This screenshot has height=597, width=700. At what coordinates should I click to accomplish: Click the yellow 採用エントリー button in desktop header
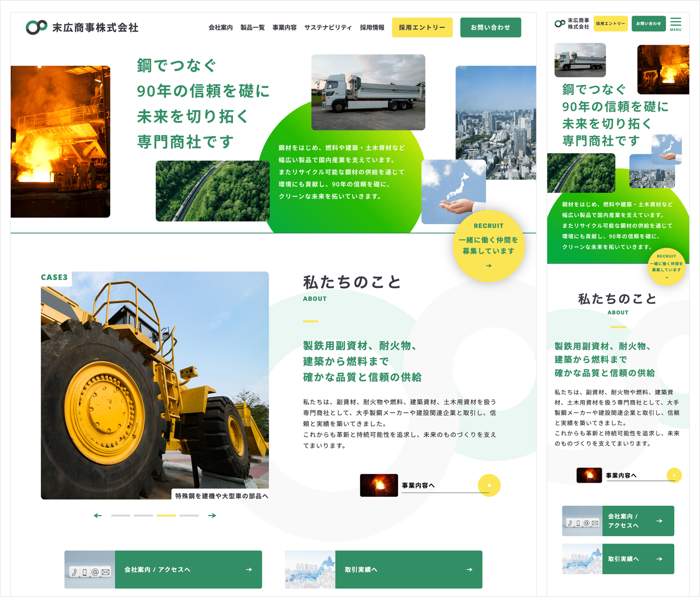422,27
